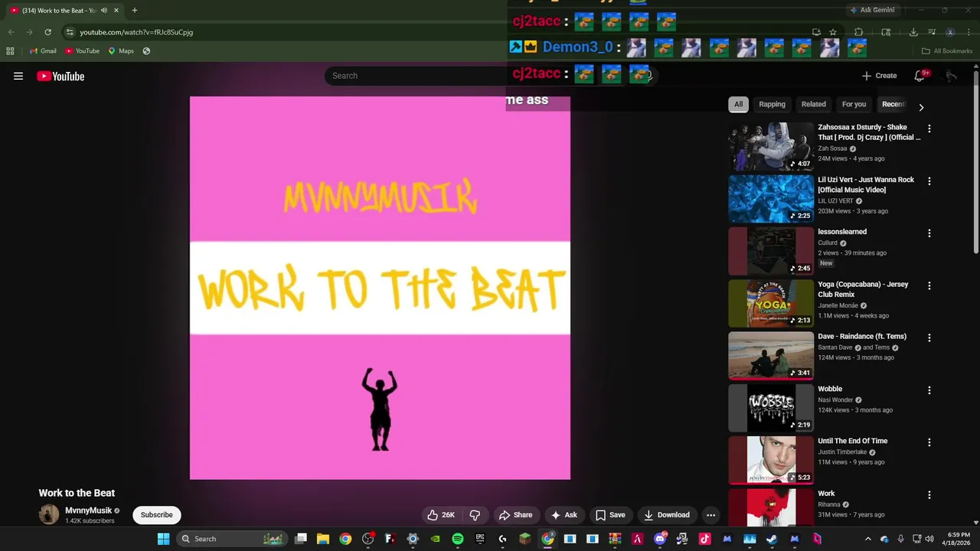Reload the page in Chrome
Image resolution: width=980 pixels, height=551 pixels.
point(47,32)
